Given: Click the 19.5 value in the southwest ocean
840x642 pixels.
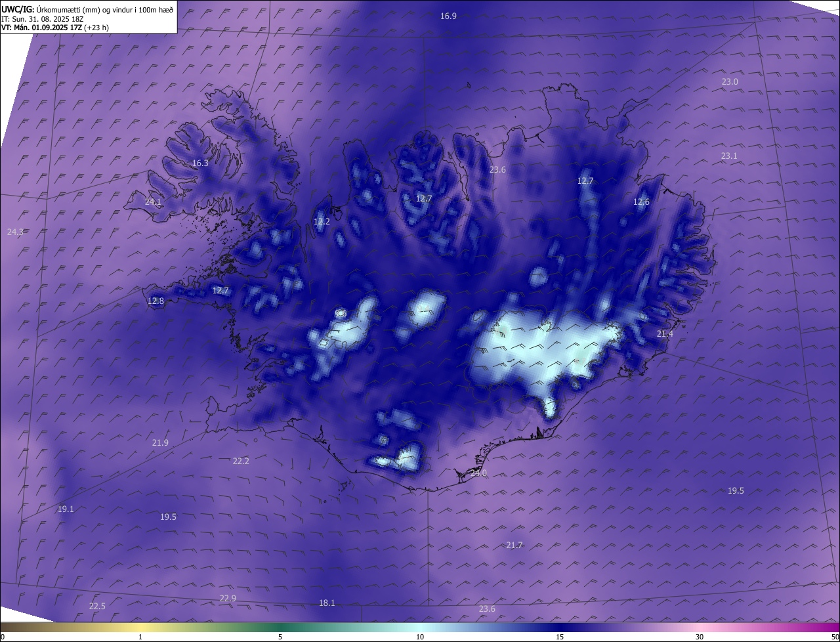Looking at the screenshot, I should click(x=168, y=517).
